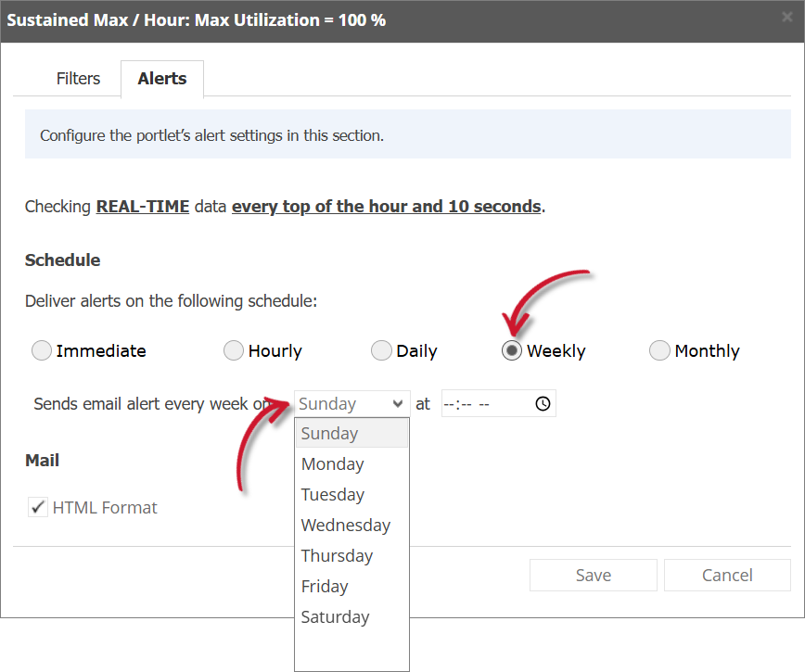Select the Monthly schedule option

pyautogui.click(x=659, y=350)
